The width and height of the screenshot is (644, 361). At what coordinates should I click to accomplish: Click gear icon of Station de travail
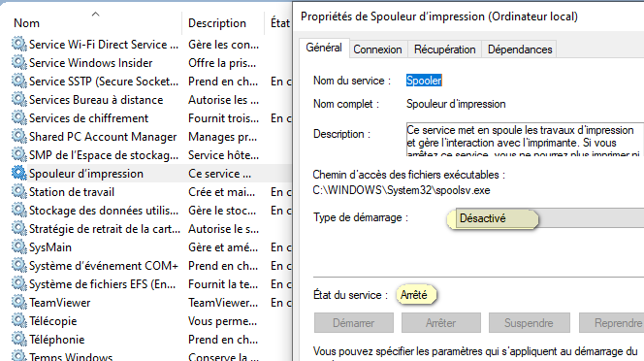coord(18,191)
